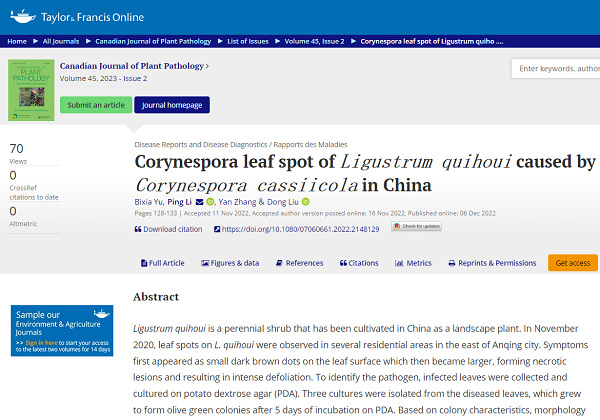
Task: Open Ping Li's green ORCID icon
Action: [210, 201]
